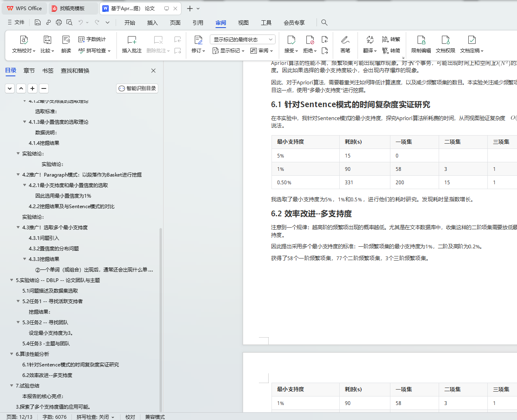
Task: Click outline move-up arrow button
Action: [x=22, y=88]
